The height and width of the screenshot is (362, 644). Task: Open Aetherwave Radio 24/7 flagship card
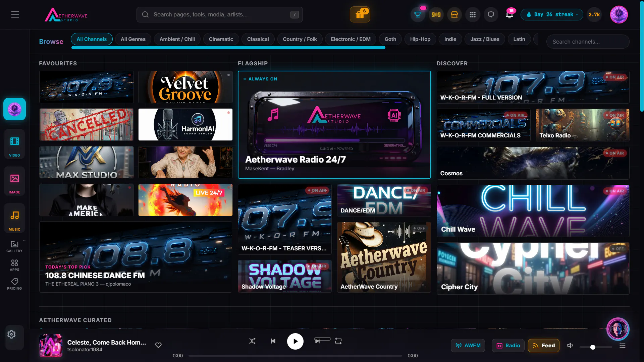pos(334,125)
